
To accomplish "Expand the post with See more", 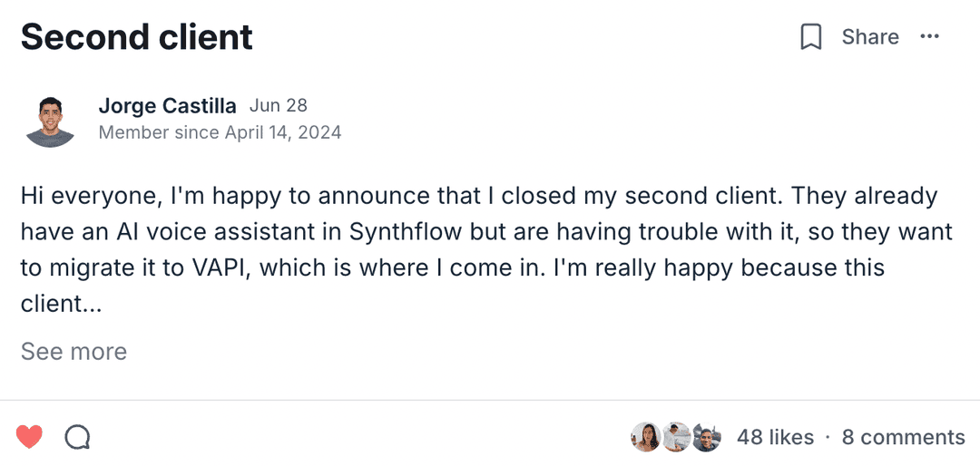I will [73, 351].
